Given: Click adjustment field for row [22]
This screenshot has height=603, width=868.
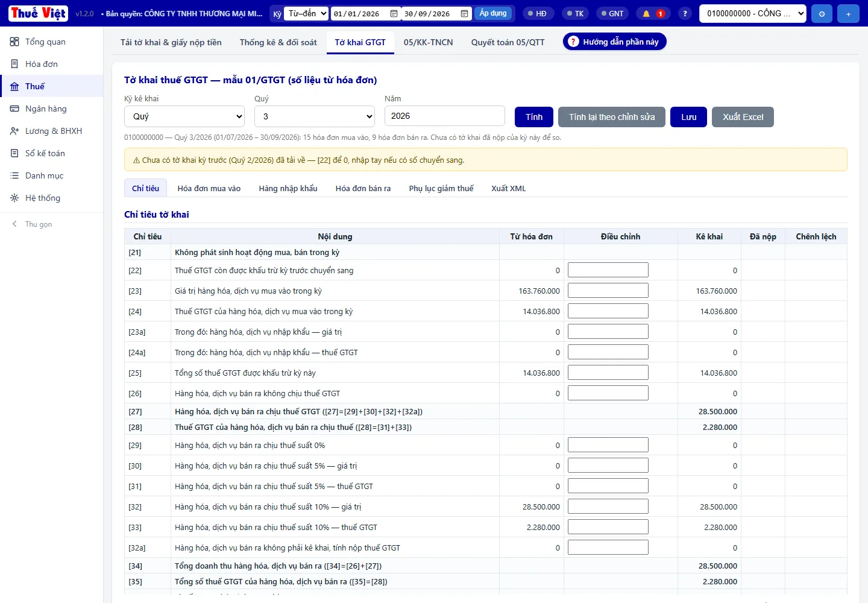Looking at the screenshot, I should [608, 270].
